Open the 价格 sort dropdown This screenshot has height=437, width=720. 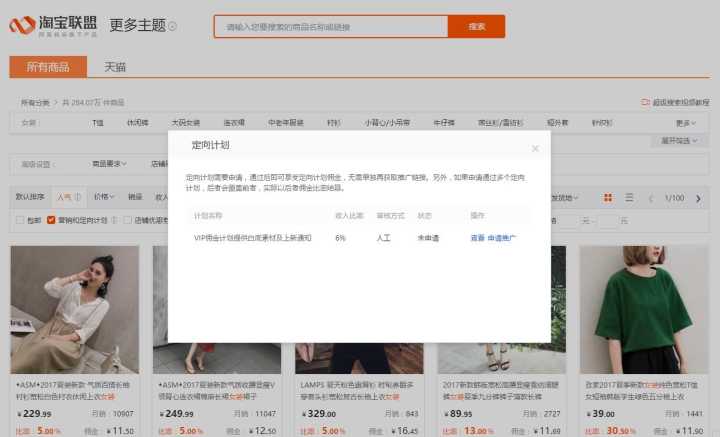pos(103,198)
